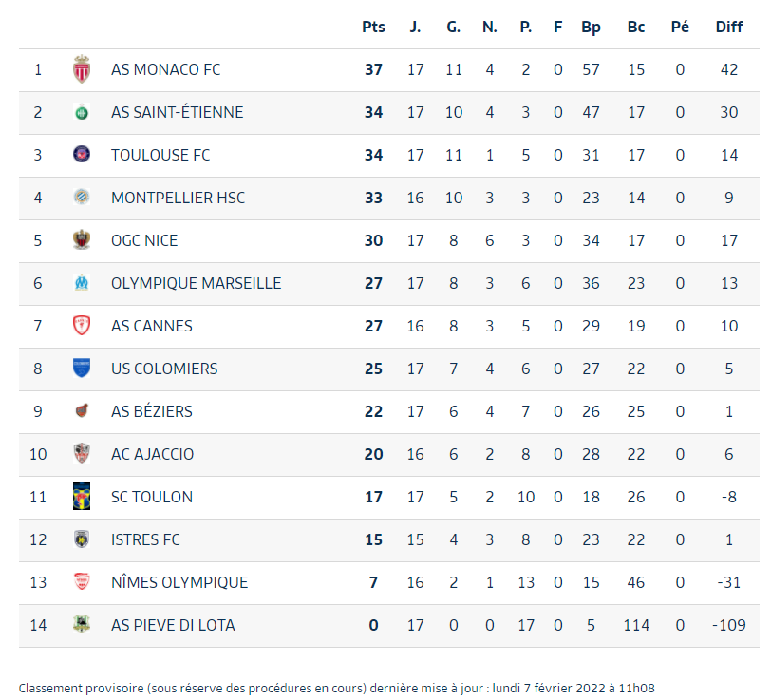Open the Nîmes Olympique team name

point(179,582)
